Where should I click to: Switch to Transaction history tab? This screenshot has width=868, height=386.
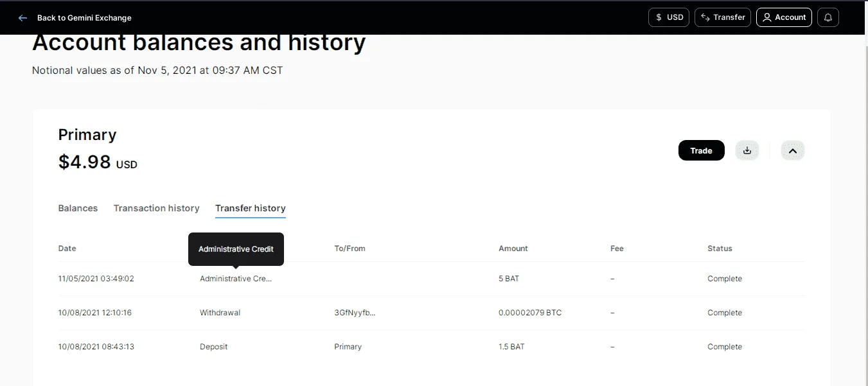click(156, 208)
